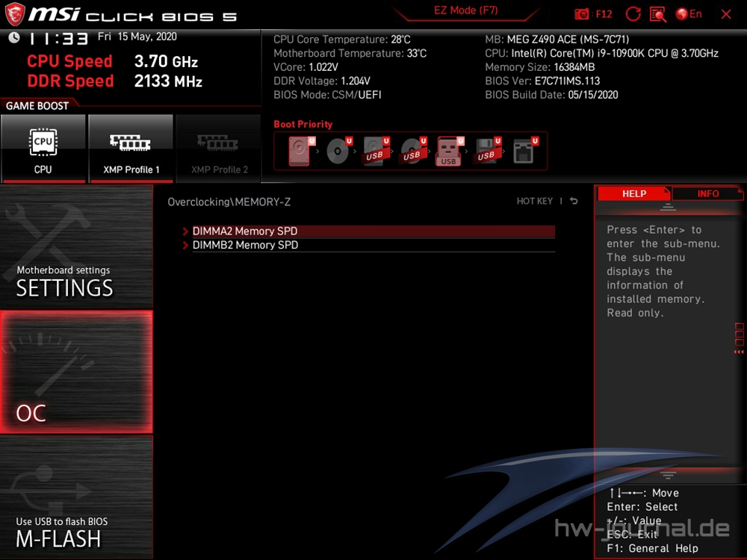Switch to the HELP tab

[634, 194]
